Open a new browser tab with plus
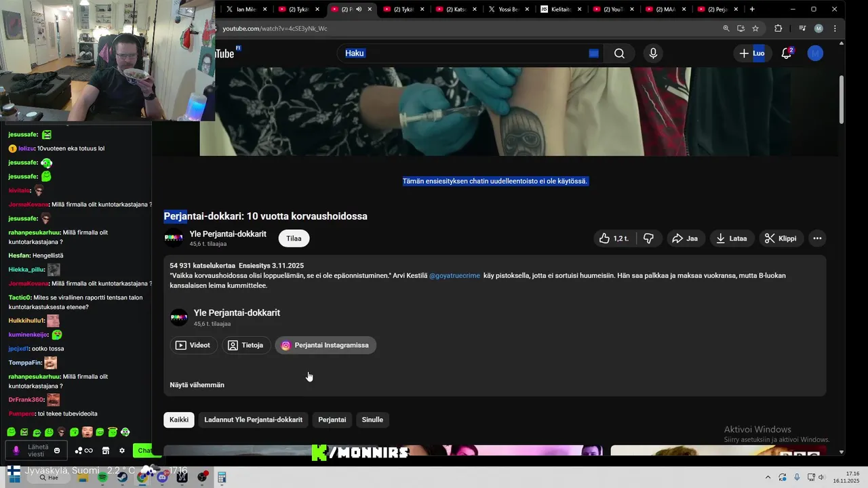This screenshot has width=868, height=488. pos(752,9)
